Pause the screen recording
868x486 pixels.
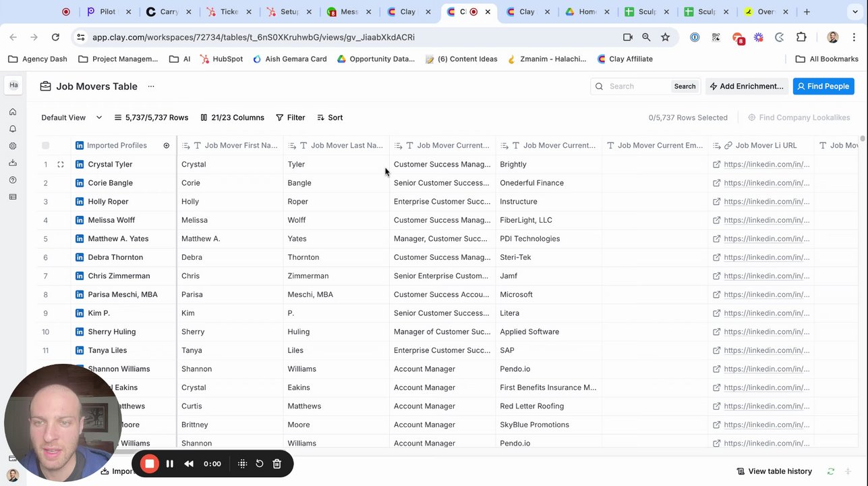coord(170,464)
